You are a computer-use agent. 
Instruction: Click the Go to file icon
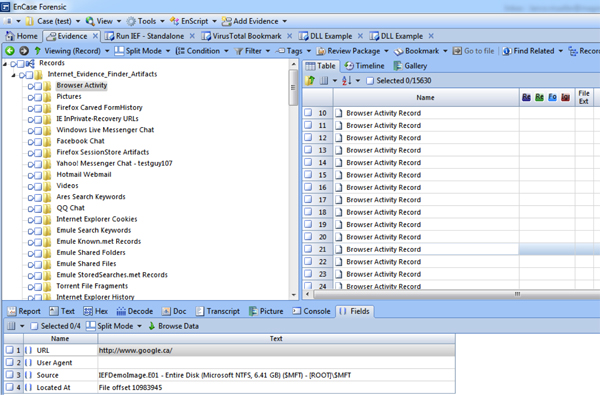[x=457, y=51]
